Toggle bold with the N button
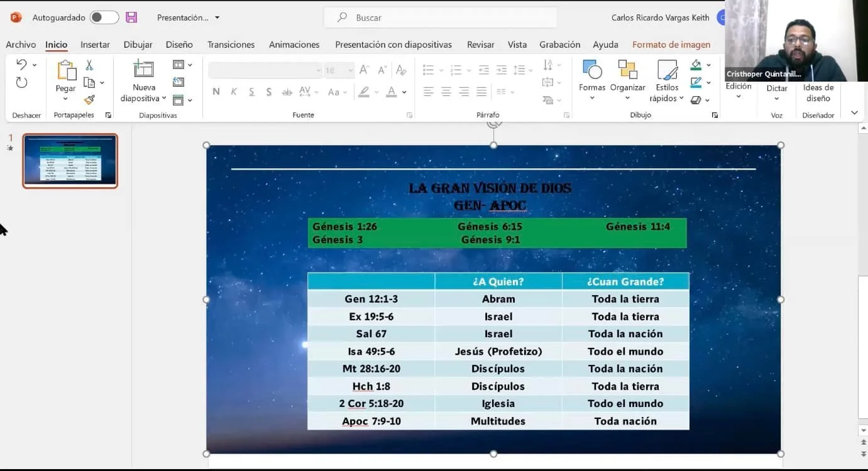Screen dimensions: 868x471 pos(216,92)
